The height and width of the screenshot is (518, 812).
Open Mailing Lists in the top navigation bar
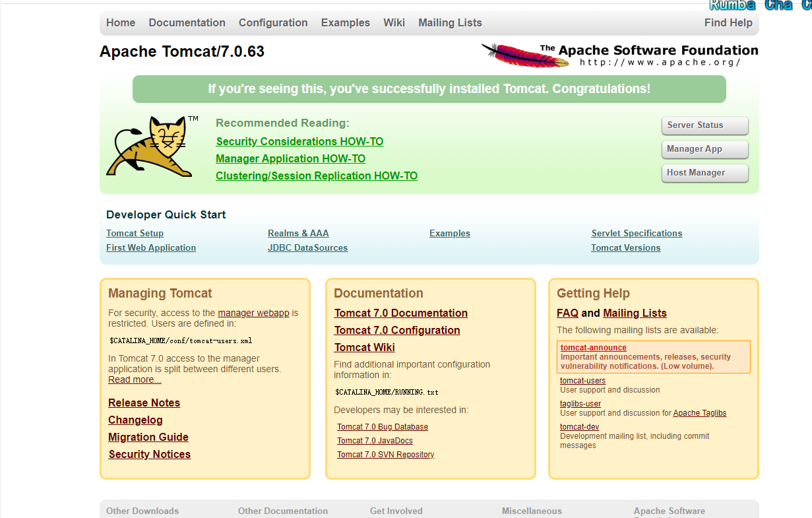(450, 22)
